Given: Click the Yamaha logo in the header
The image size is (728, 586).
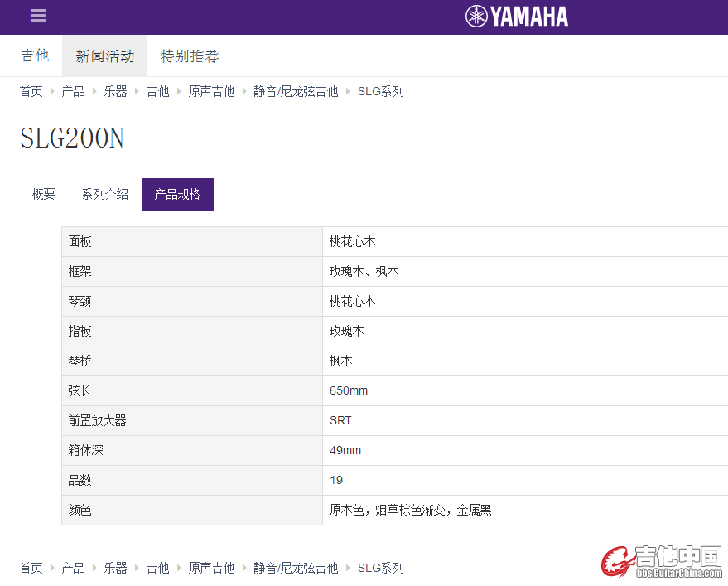Looking at the screenshot, I should (517, 17).
